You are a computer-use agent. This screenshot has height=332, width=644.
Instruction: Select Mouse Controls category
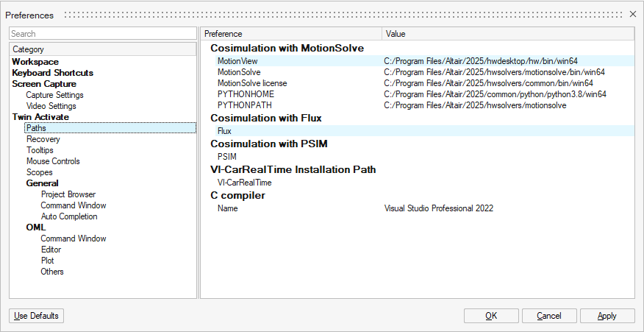tap(53, 161)
